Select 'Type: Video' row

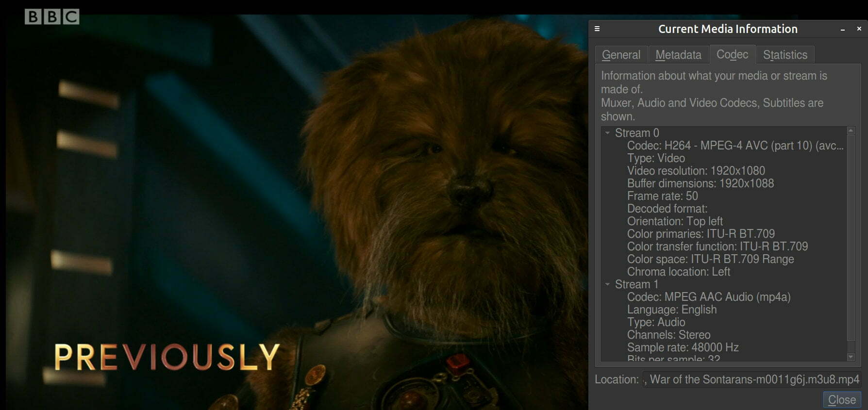(x=724, y=158)
